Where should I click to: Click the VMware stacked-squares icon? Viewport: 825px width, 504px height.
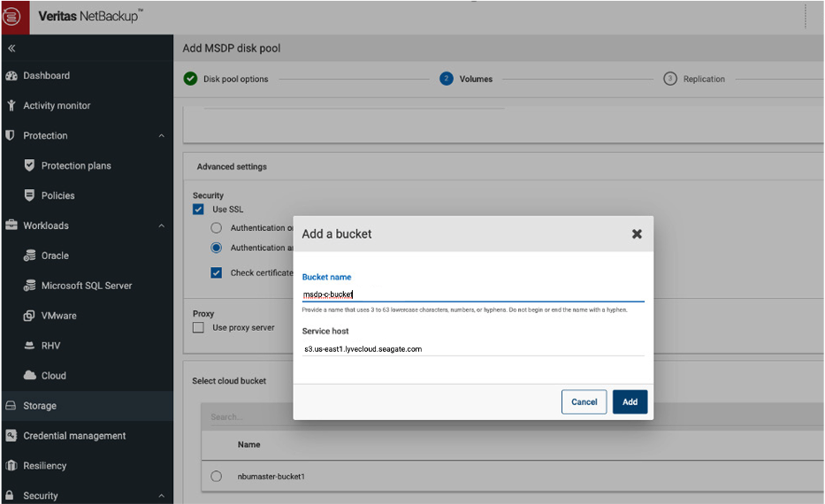click(x=29, y=316)
